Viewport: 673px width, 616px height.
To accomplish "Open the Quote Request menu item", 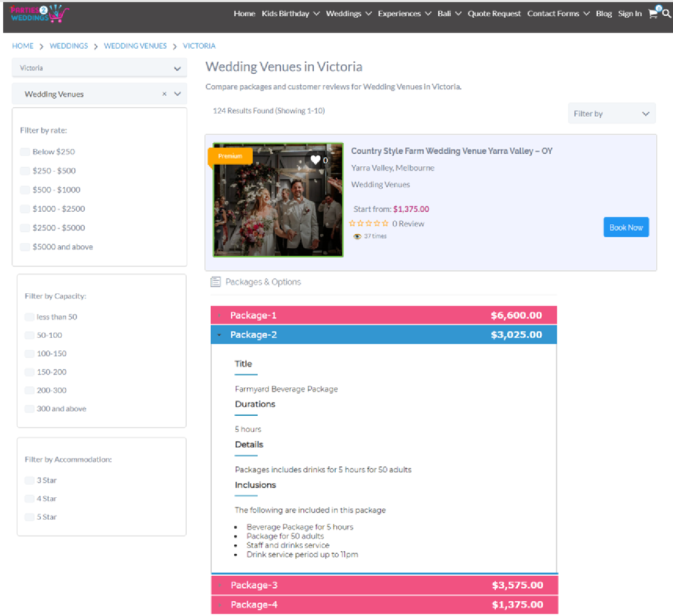I will 494,14.
